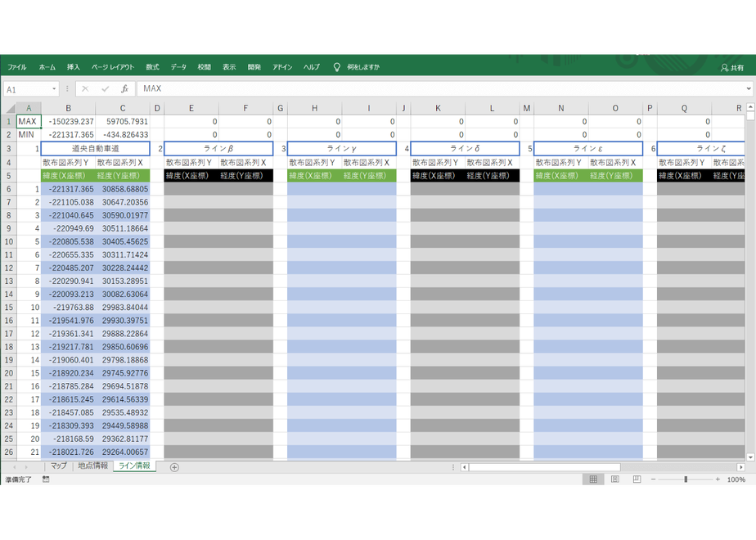Open the アドイン ribbon tab
Image resolution: width=756 pixels, height=540 pixels.
coord(282,67)
